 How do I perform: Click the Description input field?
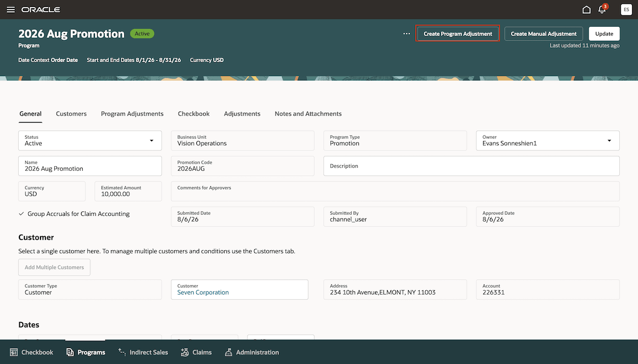click(x=472, y=166)
